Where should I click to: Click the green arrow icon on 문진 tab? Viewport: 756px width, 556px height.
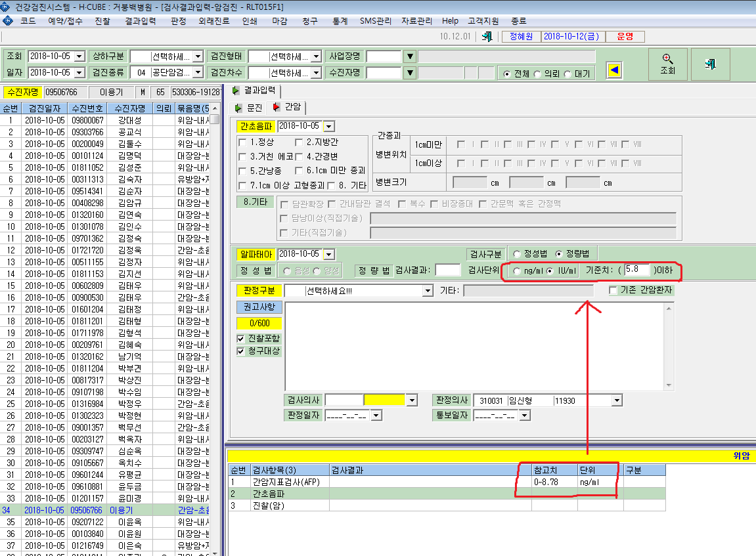point(238,108)
